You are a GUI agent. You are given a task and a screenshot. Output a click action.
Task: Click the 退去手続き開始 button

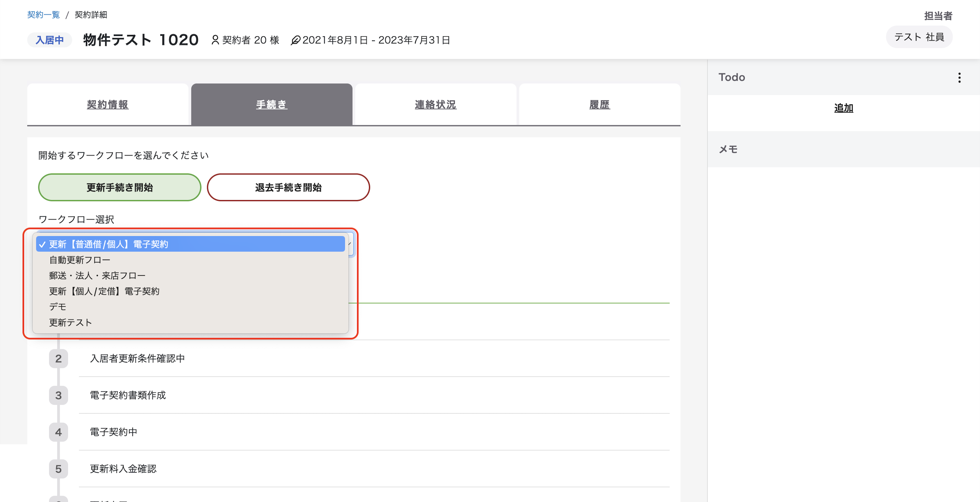click(x=288, y=187)
